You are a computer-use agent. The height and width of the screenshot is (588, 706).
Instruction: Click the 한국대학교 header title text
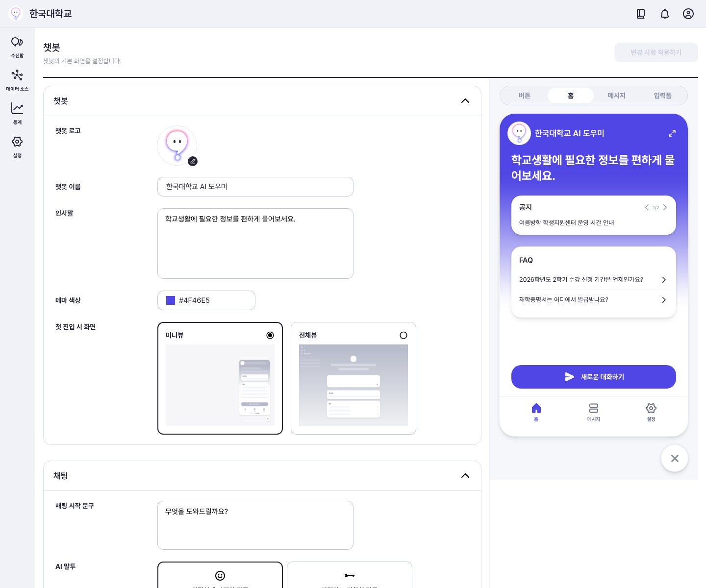(50, 14)
